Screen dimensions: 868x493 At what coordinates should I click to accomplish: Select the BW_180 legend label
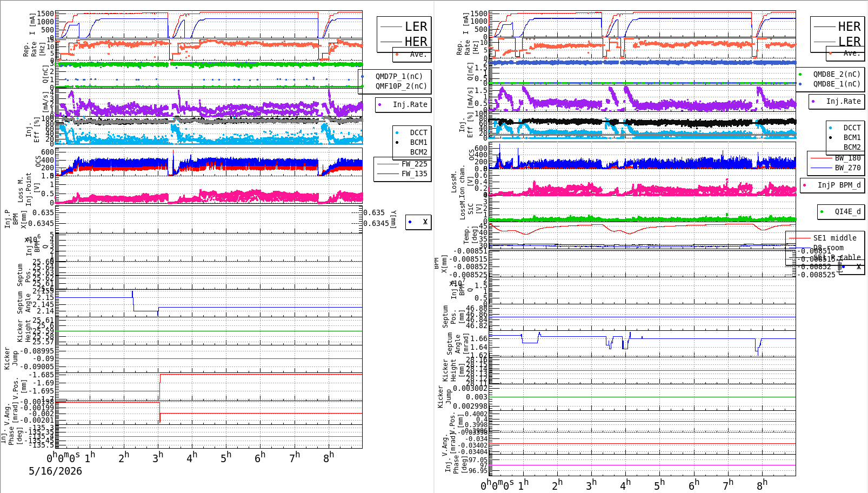click(847, 158)
